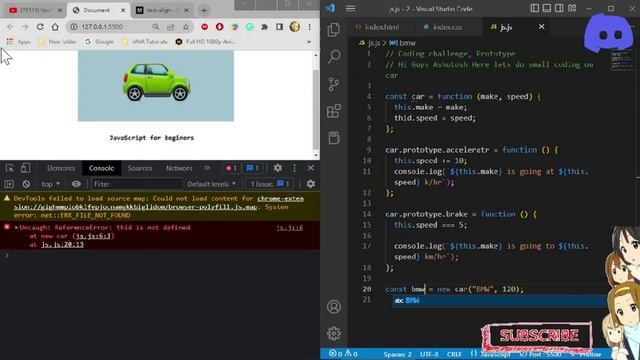This screenshot has height=360, width=640.
Task: Click the VS Code Accounts icon
Action: pyautogui.click(x=334, y=307)
